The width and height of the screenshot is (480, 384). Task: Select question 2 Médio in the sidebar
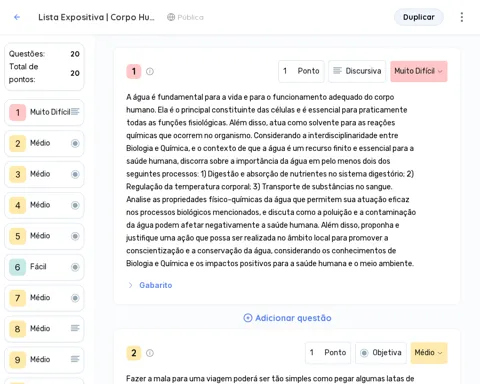click(x=44, y=143)
